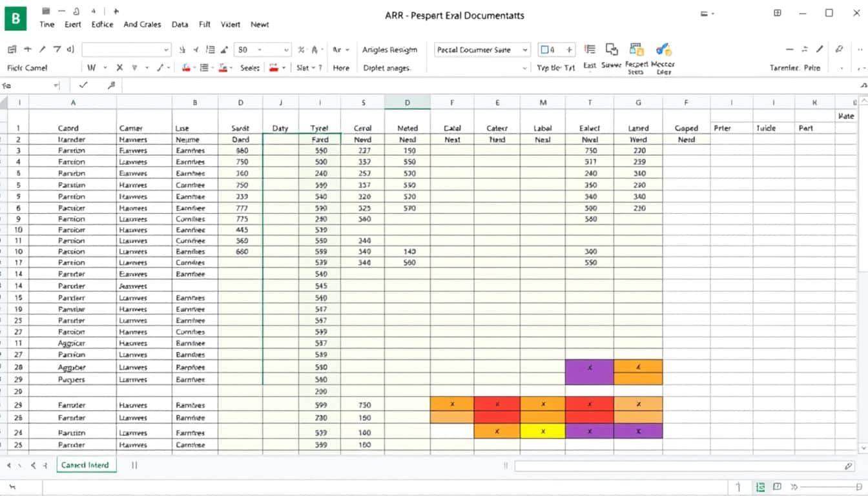Click the Hore button in ribbon
Viewport: 868px width, 496px height.
[341, 68]
